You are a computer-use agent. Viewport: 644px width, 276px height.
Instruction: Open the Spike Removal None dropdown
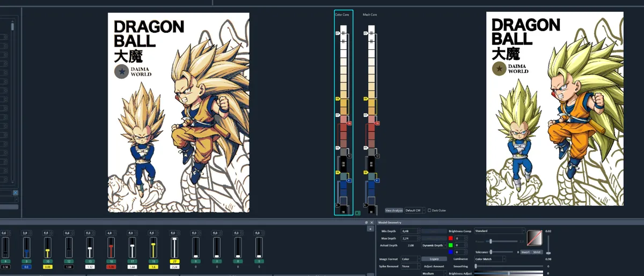pyautogui.click(x=411, y=266)
